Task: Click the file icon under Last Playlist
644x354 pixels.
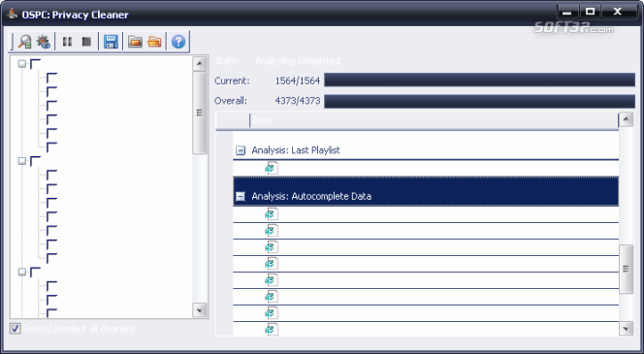Action: [272, 168]
